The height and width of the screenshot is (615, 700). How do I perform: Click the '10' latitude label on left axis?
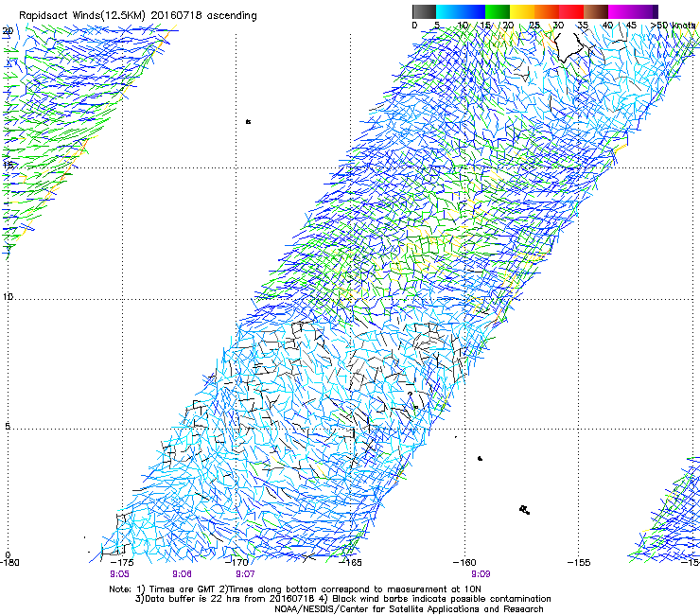coord(8,297)
